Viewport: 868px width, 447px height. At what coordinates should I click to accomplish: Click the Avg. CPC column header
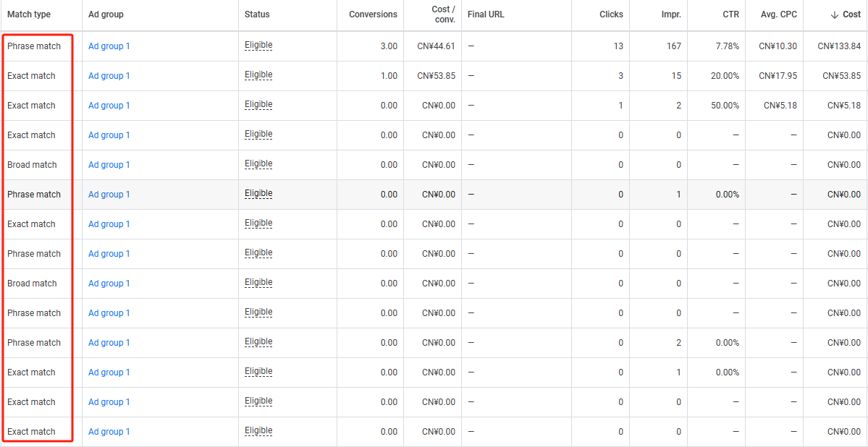coord(779,14)
